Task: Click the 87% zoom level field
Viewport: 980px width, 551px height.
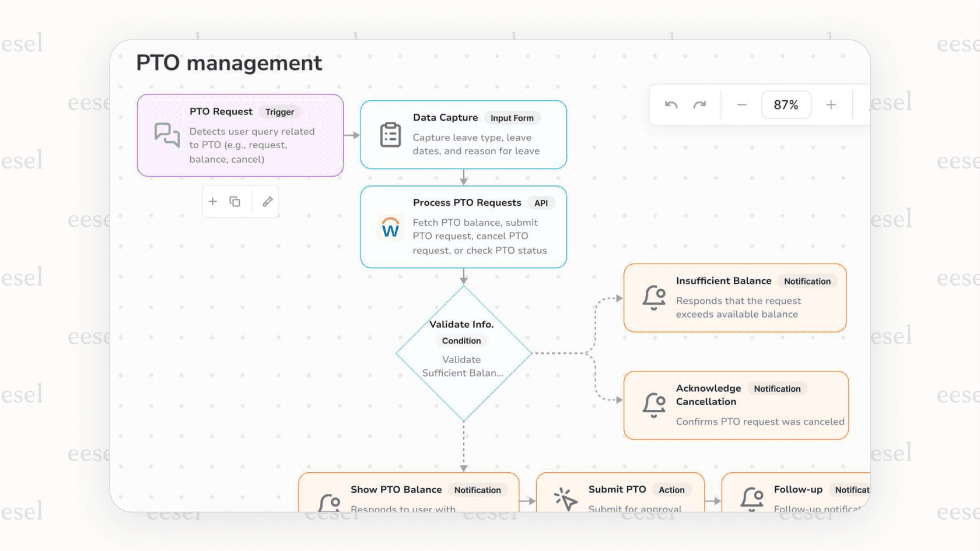Action: click(786, 104)
